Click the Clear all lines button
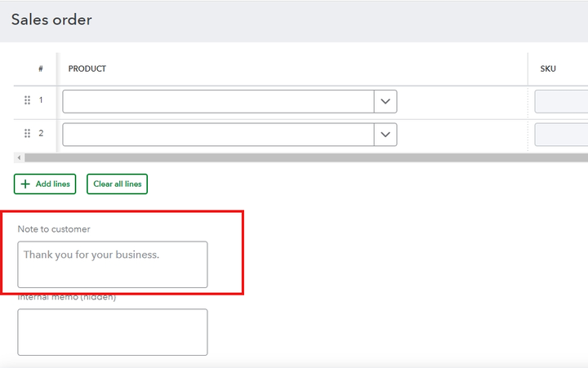Viewport: 588px width, 368px height. [117, 184]
